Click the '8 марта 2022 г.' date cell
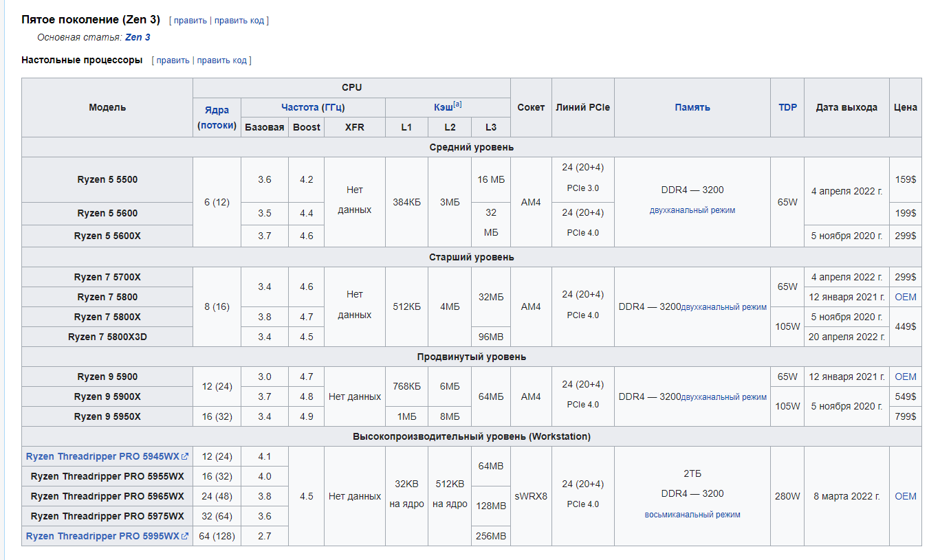 point(846,496)
